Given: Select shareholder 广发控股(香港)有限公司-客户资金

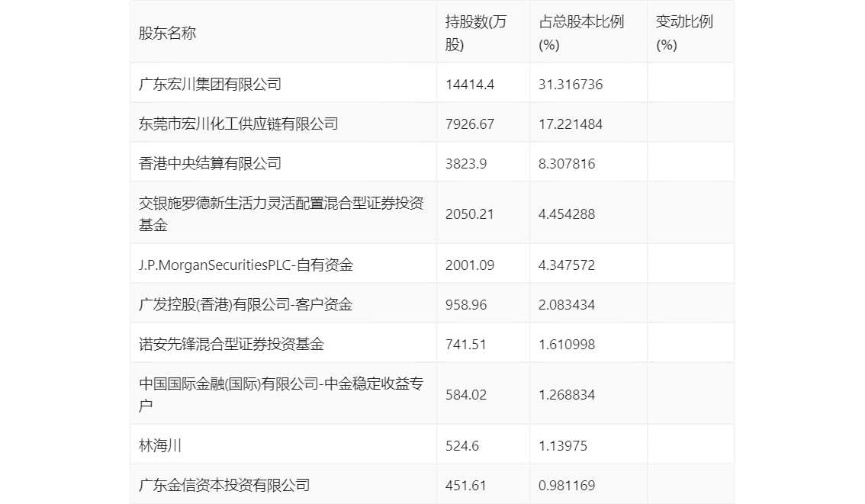Looking at the screenshot, I should pos(246,304).
